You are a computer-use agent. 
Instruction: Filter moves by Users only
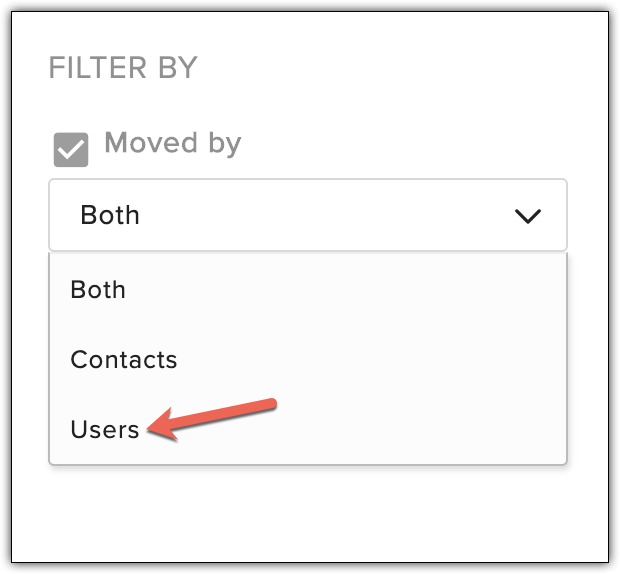click(x=105, y=429)
